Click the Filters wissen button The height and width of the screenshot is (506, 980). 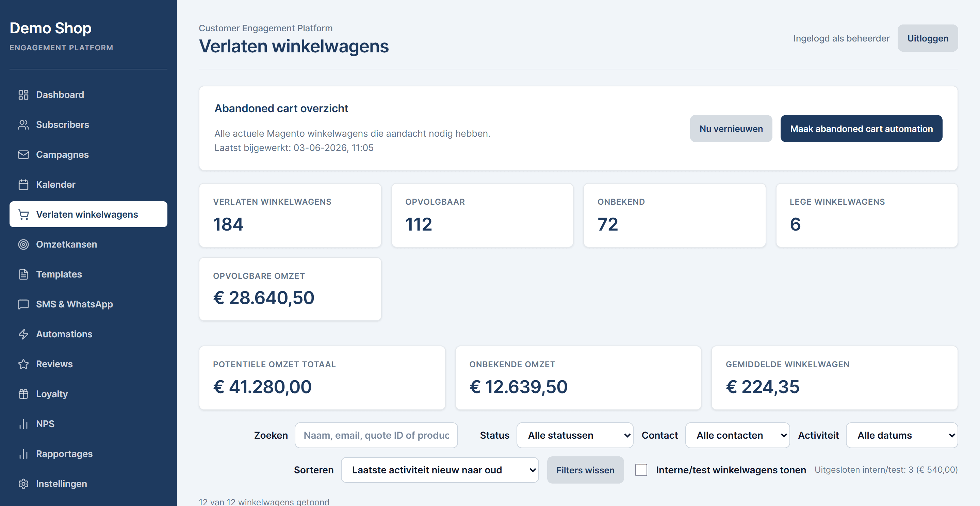tap(585, 470)
